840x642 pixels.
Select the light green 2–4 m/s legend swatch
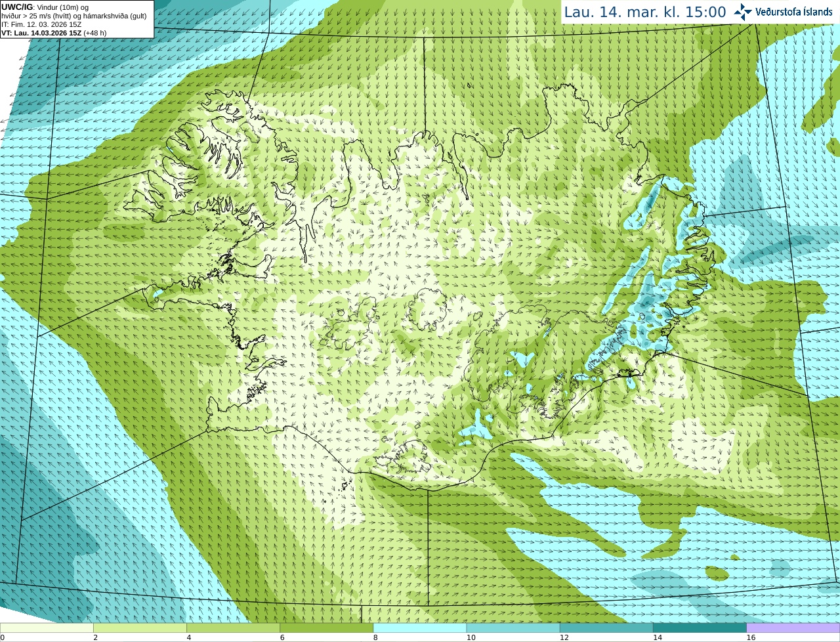pyautogui.click(x=140, y=628)
